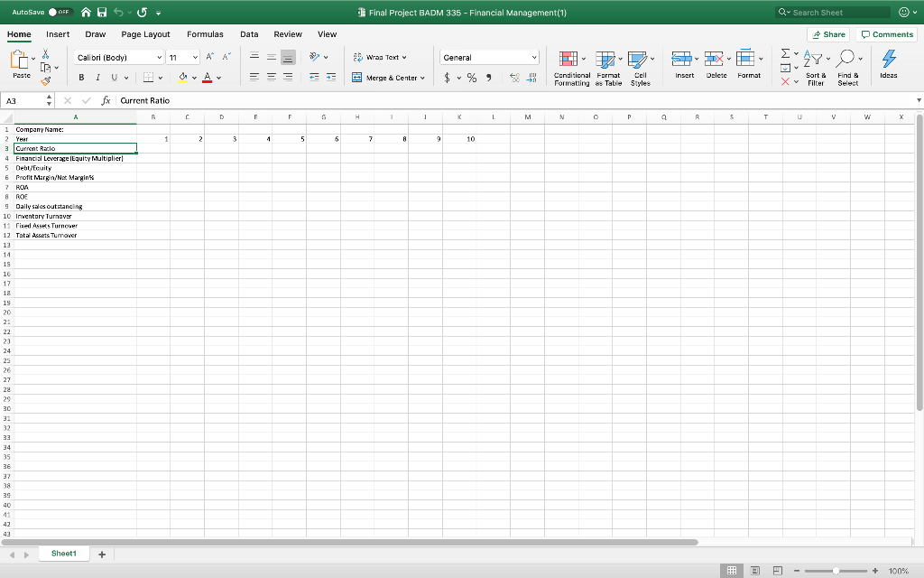Toggle Italic formatting
924x578 pixels.
click(97, 78)
